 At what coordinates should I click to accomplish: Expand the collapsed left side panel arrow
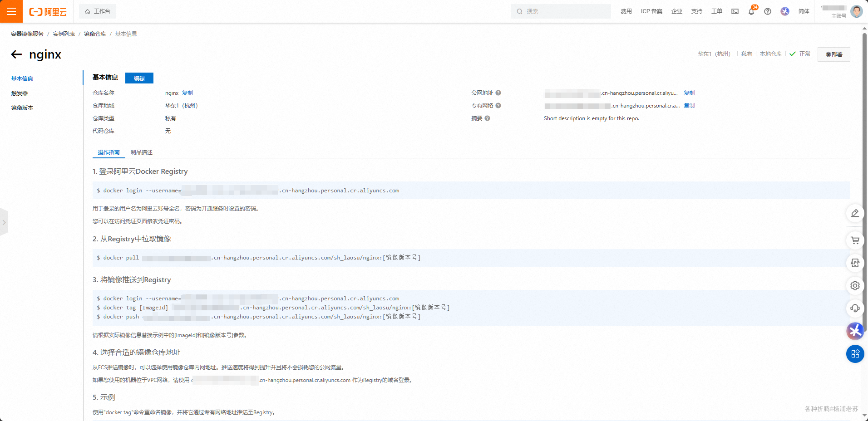(4, 222)
